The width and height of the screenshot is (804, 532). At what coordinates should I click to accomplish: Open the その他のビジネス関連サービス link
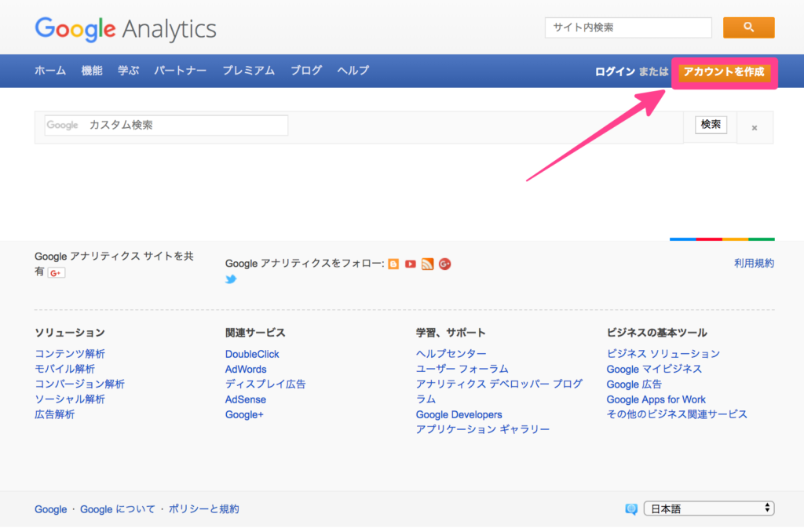(x=677, y=414)
